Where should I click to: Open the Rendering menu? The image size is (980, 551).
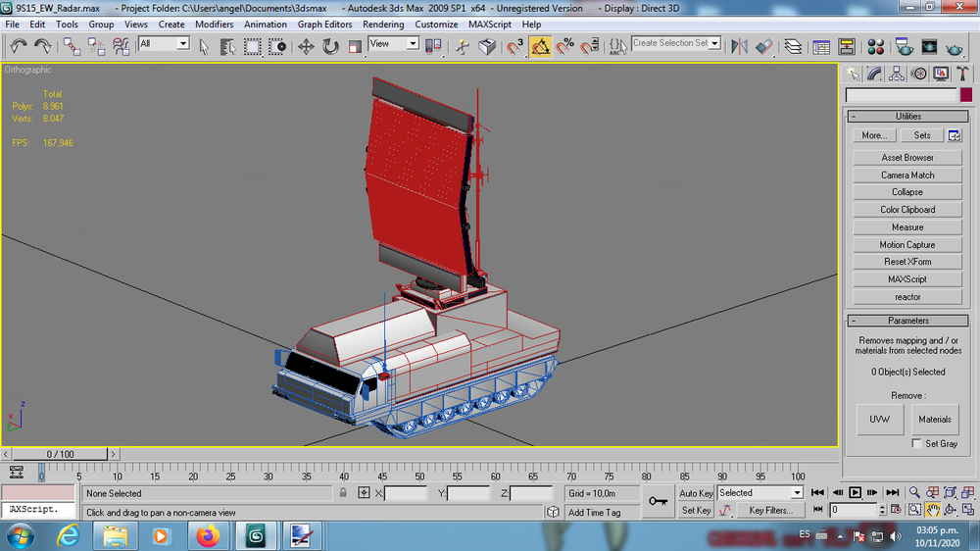(383, 25)
